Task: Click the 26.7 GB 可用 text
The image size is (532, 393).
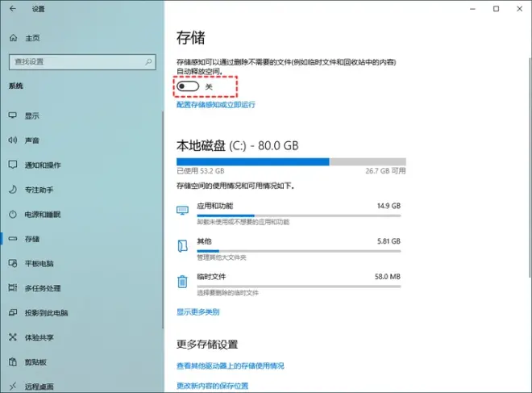Action: tap(385, 170)
